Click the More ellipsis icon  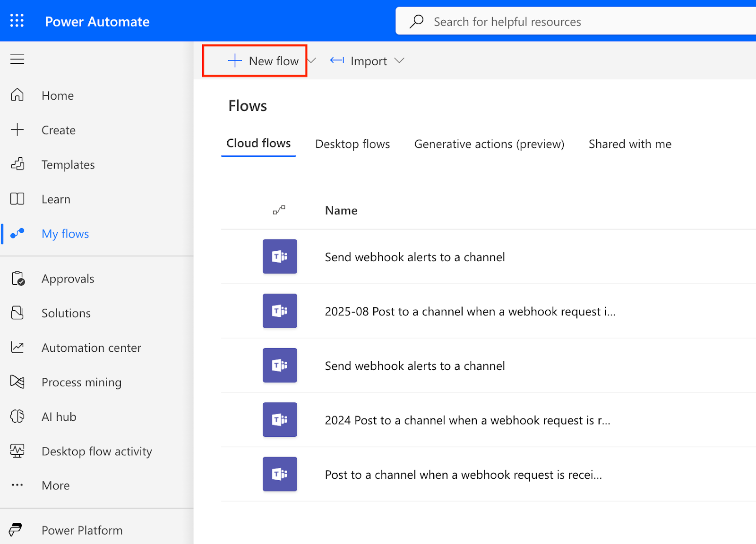pos(17,485)
